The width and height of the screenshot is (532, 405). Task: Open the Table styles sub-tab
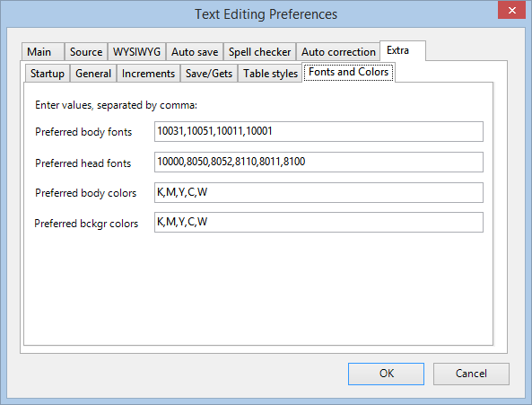(x=270, y=74)
